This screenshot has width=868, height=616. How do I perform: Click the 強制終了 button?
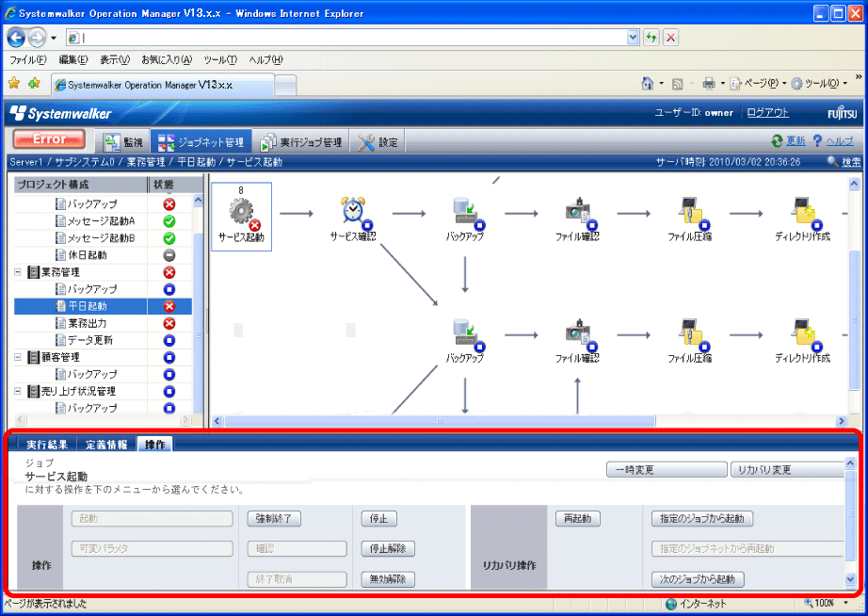[x=274, y=518]
